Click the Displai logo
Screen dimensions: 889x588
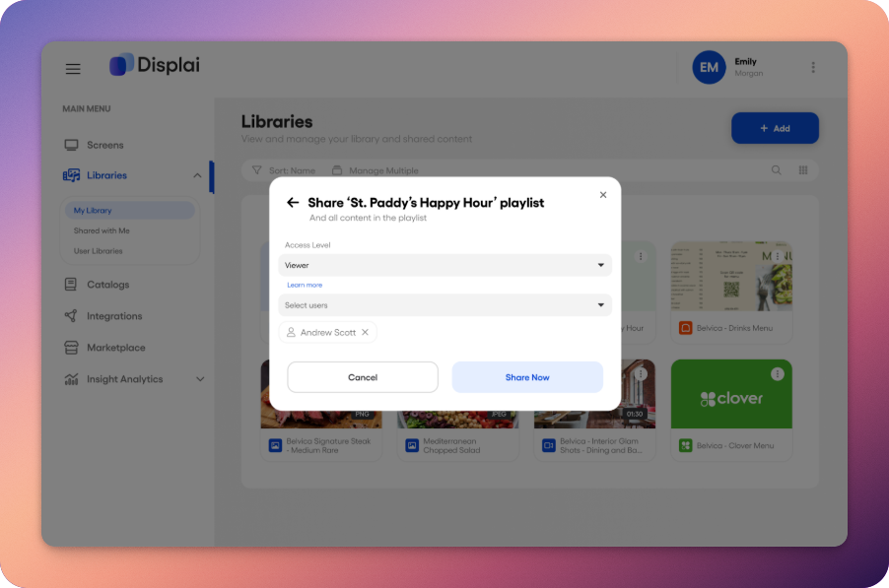(x=154, y=65)
